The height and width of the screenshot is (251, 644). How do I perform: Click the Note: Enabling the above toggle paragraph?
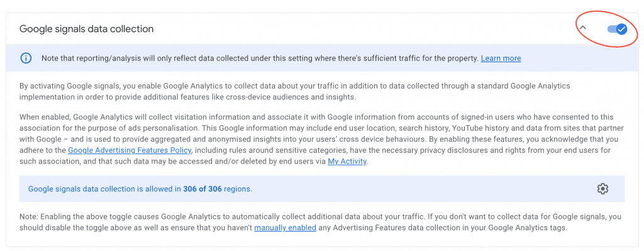[x=320, y=222]
